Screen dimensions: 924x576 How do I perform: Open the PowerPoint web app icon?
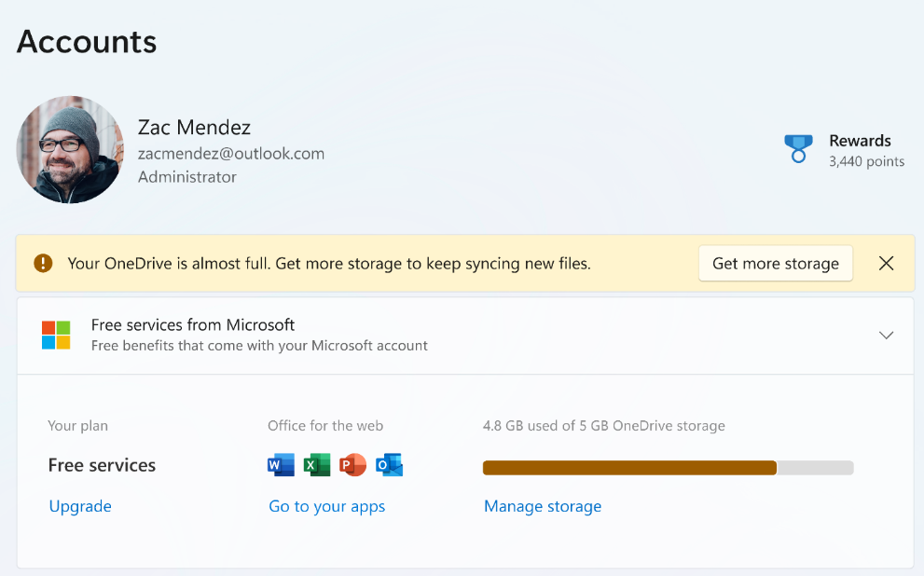[353, 464]
